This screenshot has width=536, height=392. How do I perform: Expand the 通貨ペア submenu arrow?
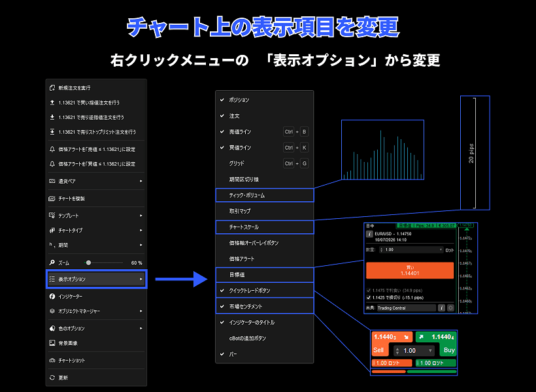(141, 181)
